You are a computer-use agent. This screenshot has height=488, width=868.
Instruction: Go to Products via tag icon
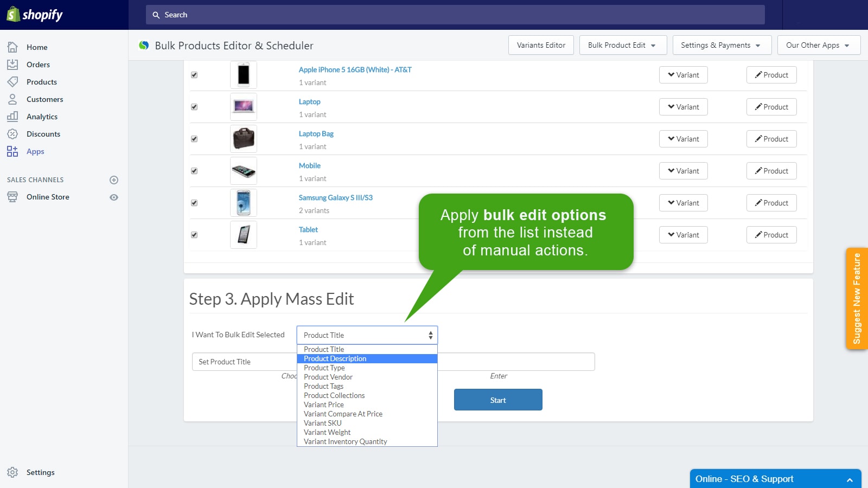coord(12,82)
